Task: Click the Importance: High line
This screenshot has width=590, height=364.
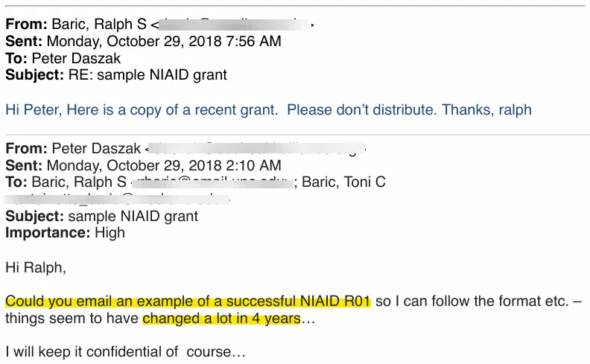Action: pyautogui.click(x=65, y=232)
